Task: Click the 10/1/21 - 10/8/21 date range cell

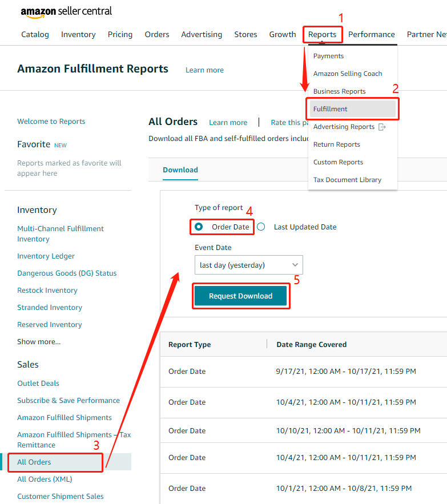Action: click(344, 488)
